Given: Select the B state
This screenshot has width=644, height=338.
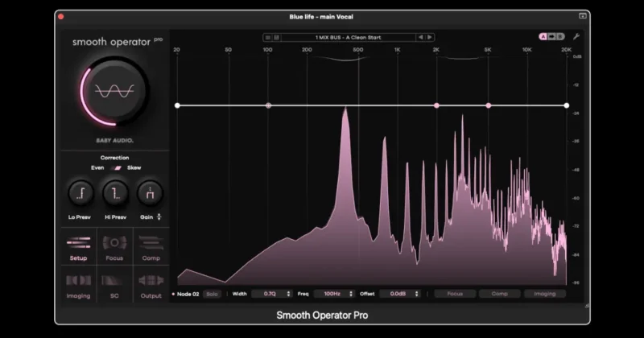Looking at the screenshot, I should coord(560,36).
